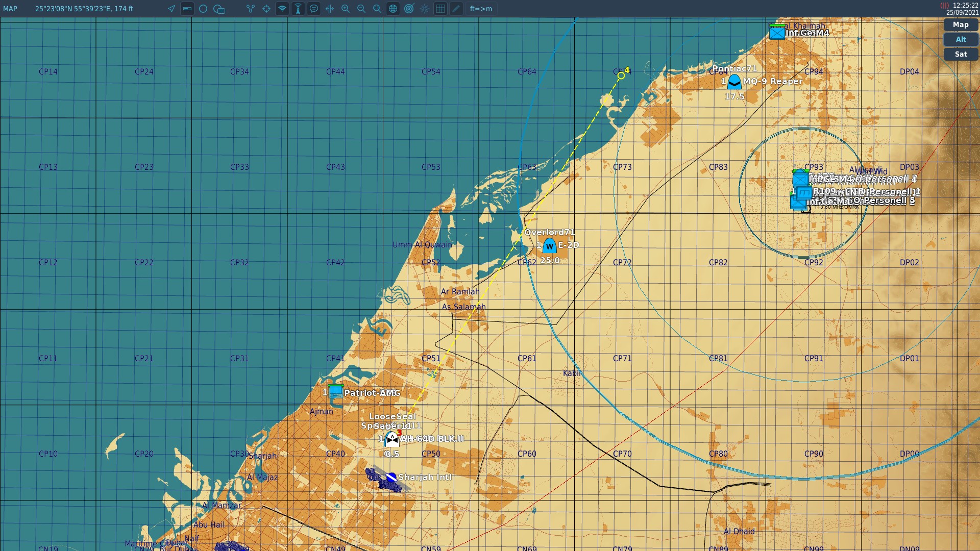
Task: Switch to the Map view mode
Action: pos(961,24)
